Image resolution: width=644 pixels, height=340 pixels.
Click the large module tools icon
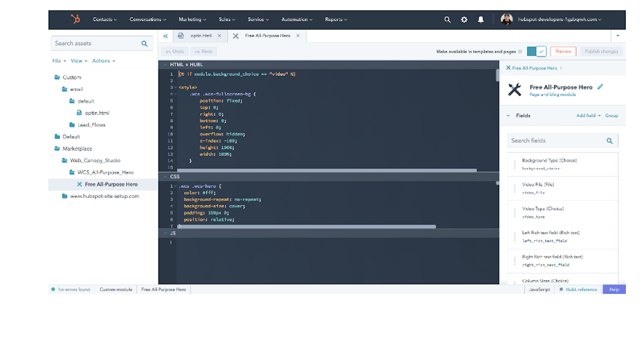click(515, 90)
